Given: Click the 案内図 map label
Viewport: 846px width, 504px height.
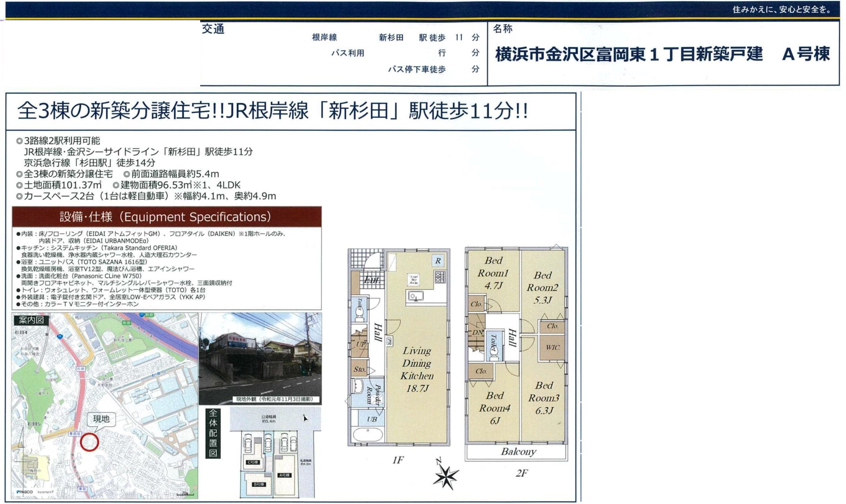Looking at the screenshot, I should pos(31,320).
